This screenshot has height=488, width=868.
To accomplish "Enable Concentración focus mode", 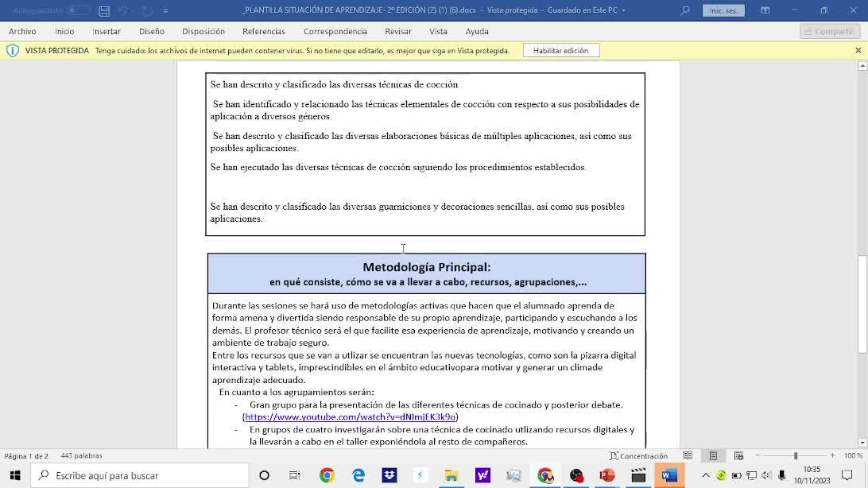I will click(x=638, y=455).
